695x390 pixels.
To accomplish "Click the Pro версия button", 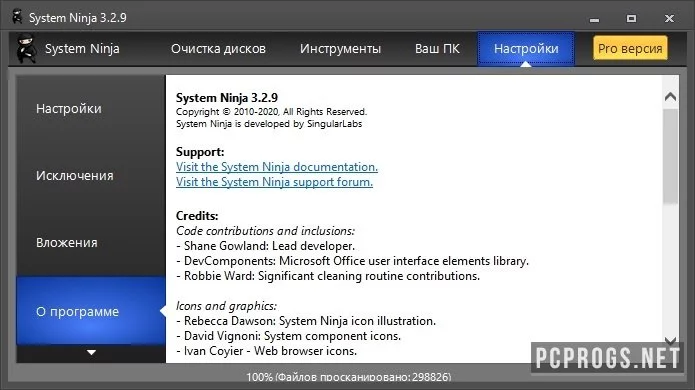I will click(630, 48).
